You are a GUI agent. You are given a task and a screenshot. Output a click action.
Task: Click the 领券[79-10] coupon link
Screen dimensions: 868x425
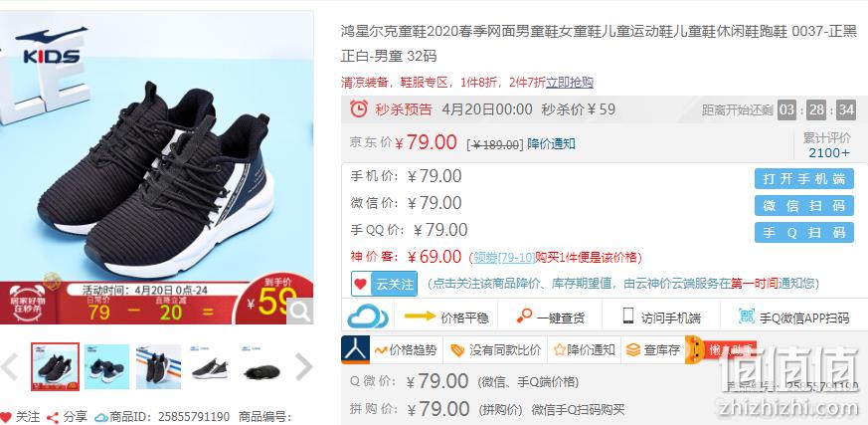pyautogui.click(x=504, y=257)
